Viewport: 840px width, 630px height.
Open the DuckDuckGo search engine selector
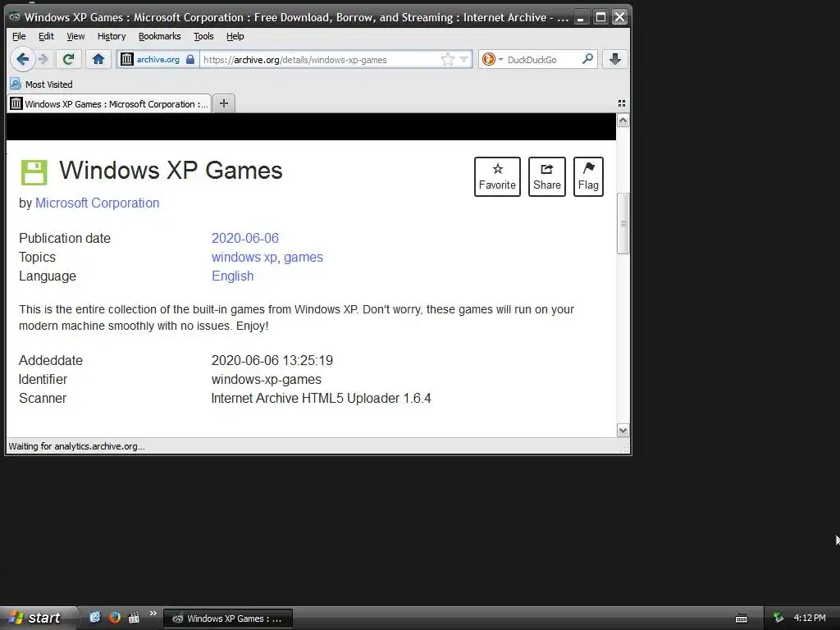[492, 59]
